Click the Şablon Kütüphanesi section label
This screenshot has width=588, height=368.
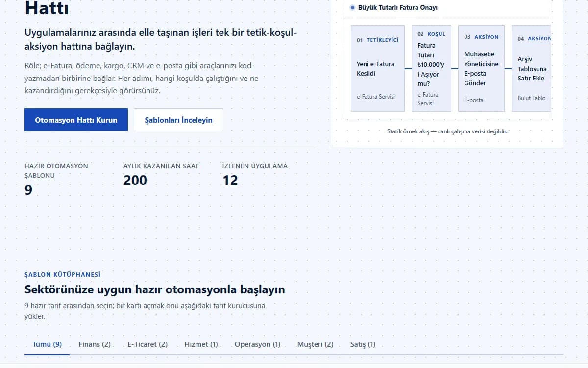[63, 275]
